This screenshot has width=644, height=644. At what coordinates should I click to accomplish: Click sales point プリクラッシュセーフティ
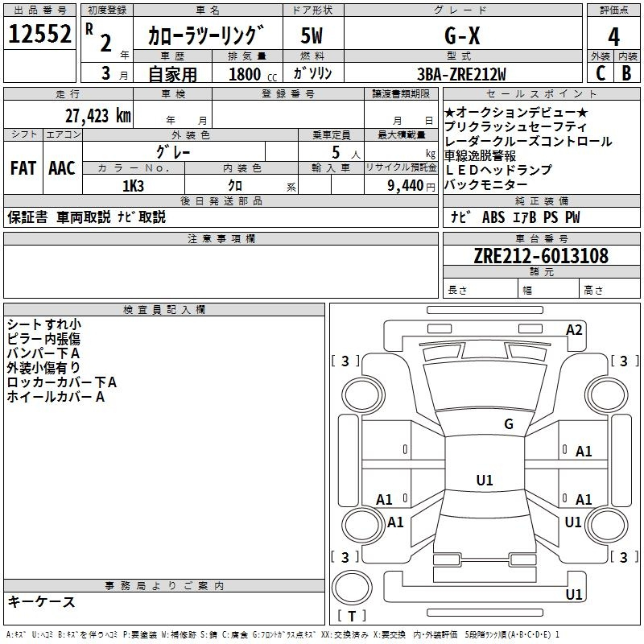click(515, 126)
